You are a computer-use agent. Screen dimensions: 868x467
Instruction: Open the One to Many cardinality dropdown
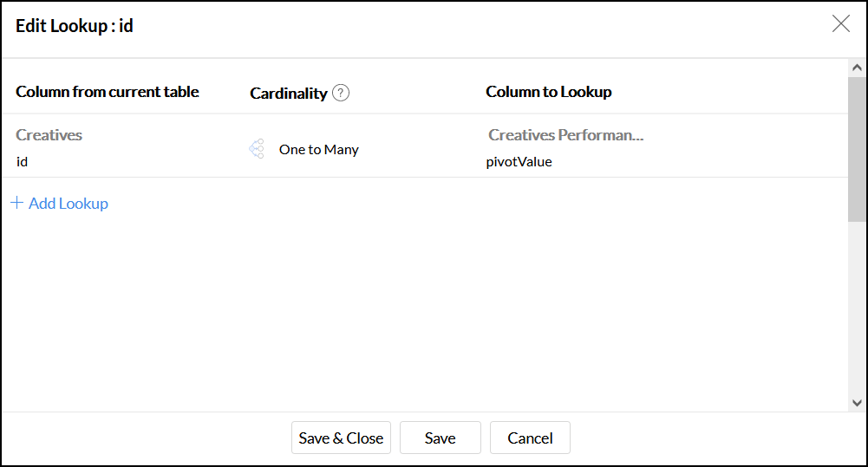point(318,149)
